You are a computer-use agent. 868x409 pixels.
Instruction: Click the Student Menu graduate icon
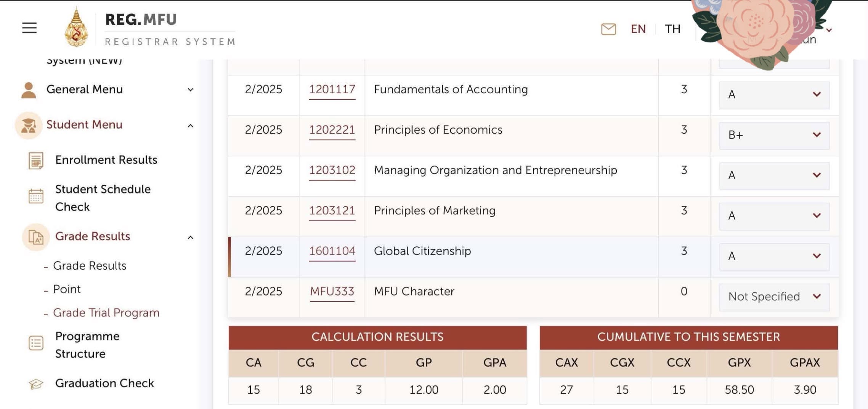point(29,125)
